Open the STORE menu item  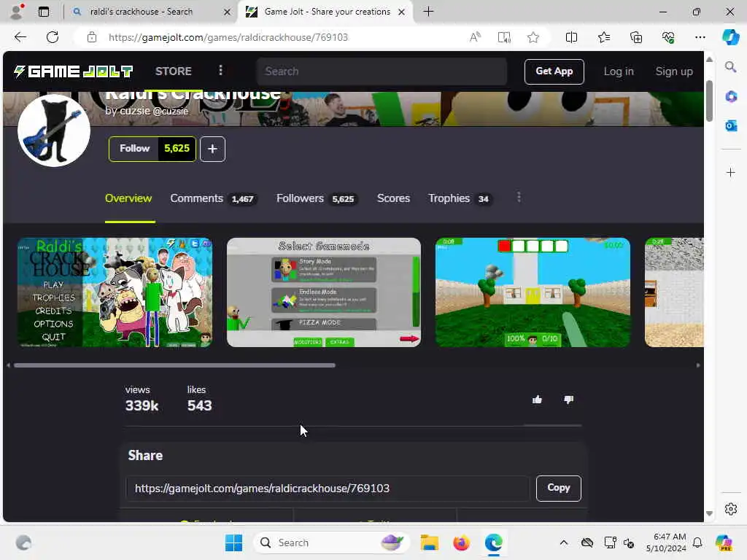click(x=174, y=71)
